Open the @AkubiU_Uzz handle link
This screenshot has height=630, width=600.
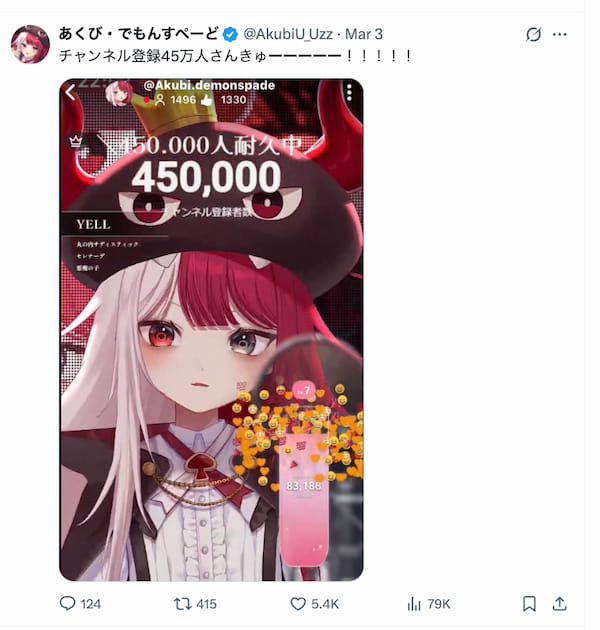[288, 34]
